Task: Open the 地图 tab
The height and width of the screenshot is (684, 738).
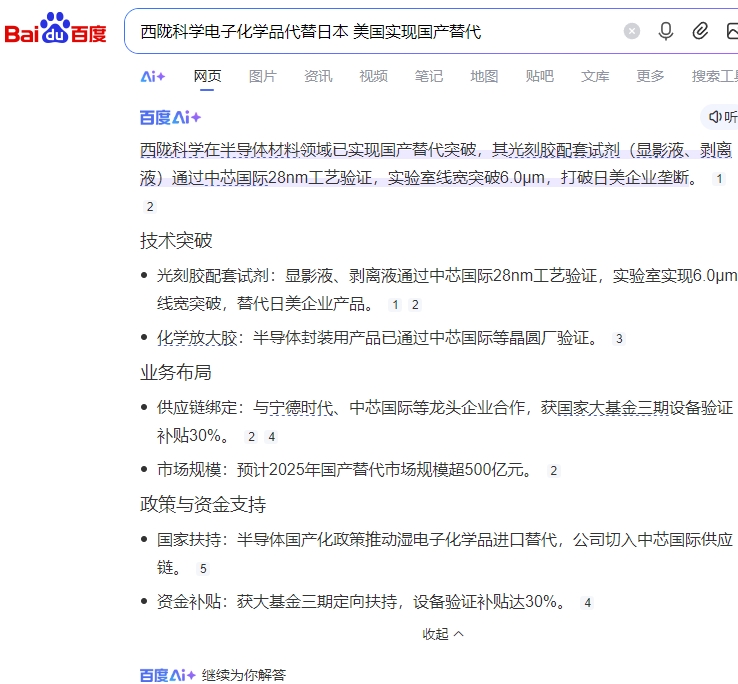Action: point(484,76)
